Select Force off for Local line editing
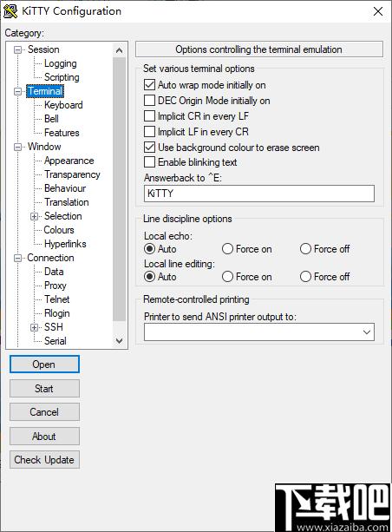Image resolution: width=392 pixels, height=532 pixels. 305,277
